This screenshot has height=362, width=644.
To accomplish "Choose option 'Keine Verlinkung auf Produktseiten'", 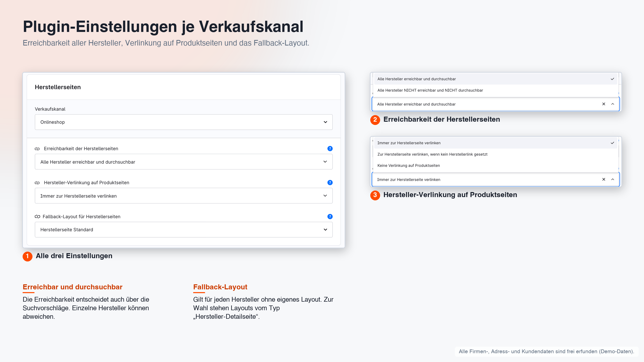I will pos(495,165).
